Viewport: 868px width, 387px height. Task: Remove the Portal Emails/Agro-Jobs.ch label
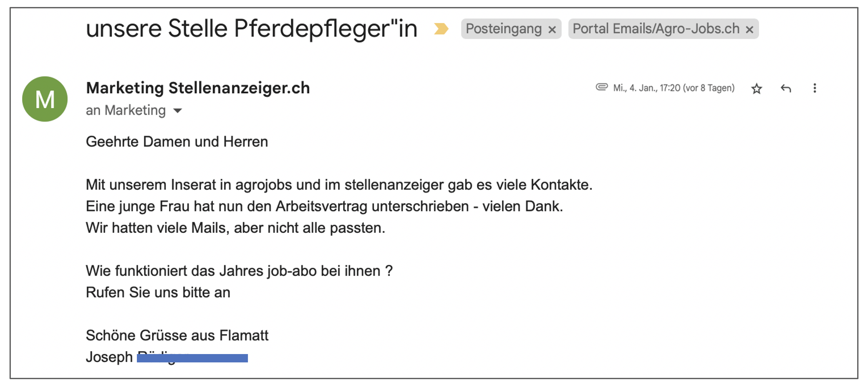click(x=749, y=30)
